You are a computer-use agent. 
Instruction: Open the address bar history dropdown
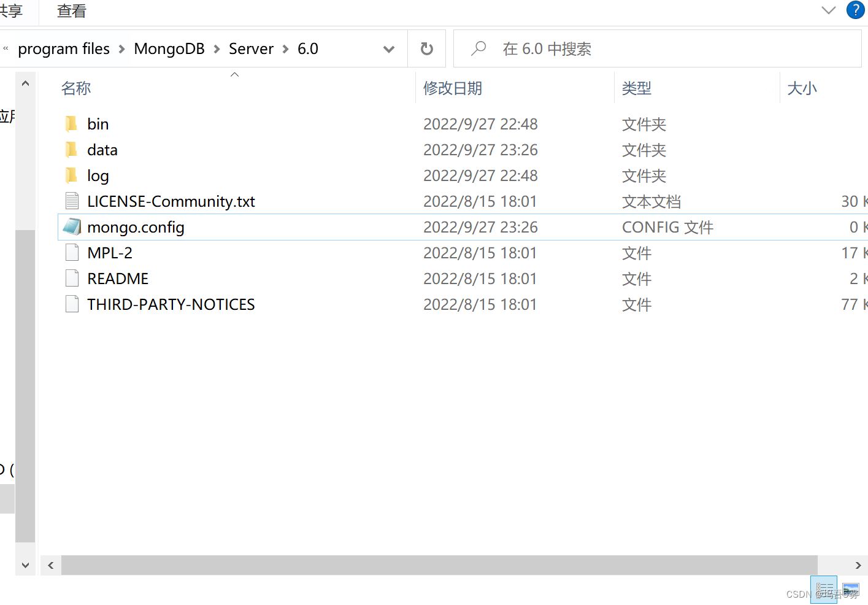389,49
